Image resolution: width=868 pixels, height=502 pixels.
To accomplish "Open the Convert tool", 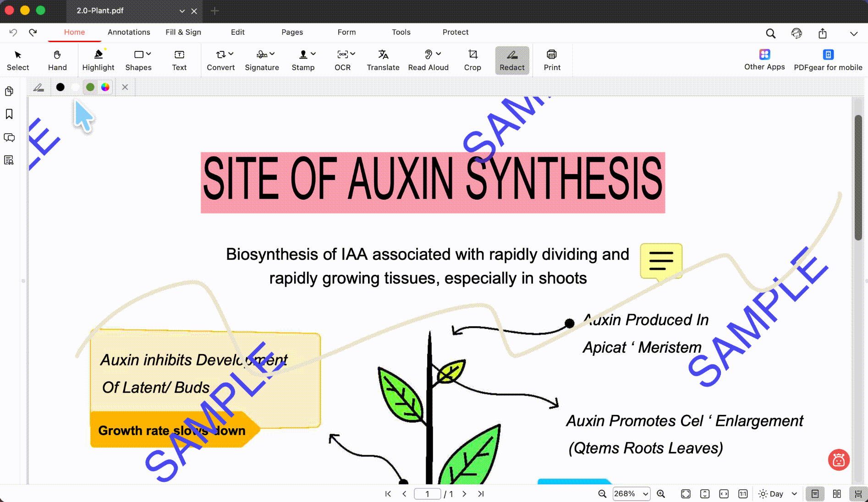I will tap(220, 60).
